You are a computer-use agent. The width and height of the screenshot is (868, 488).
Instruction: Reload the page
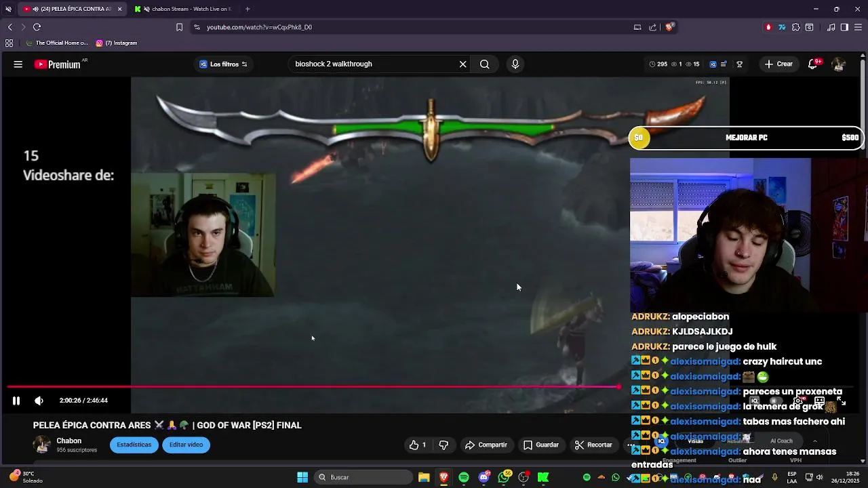point(37,27)
